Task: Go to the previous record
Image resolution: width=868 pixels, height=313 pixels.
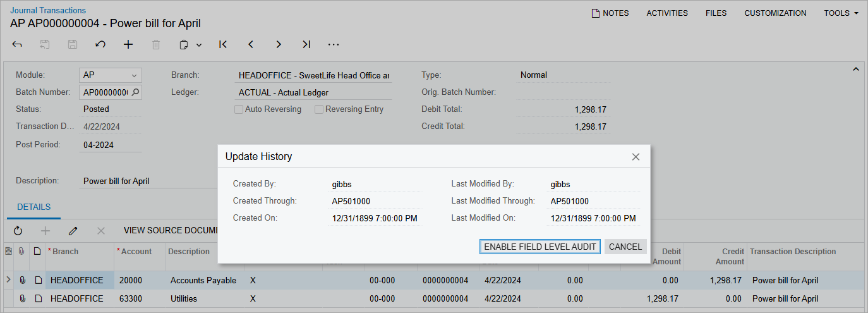Action: (251, 44)
